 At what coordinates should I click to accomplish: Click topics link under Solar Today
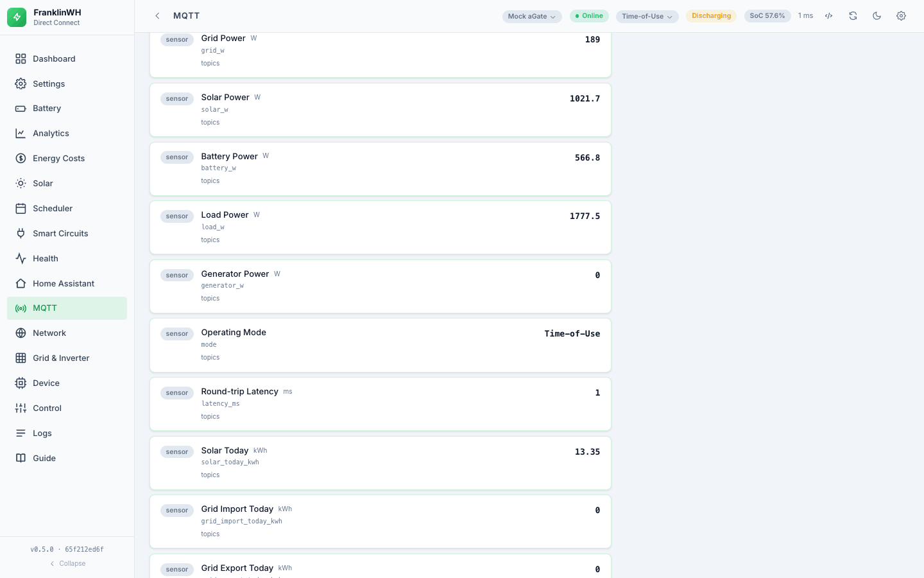coord(210,475)
